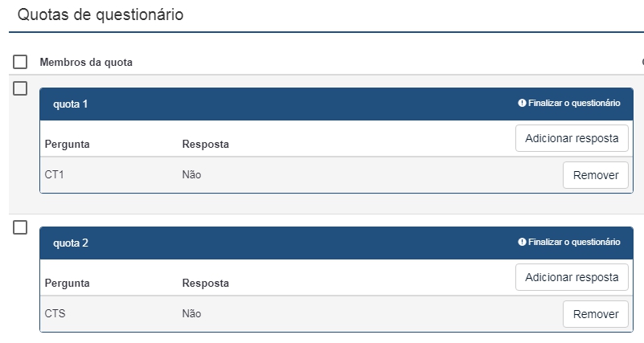Viewport: 644px width, 343px height.
Task: Click the exclamation icon in quota 2 header
Action: (x=522, y=242)
